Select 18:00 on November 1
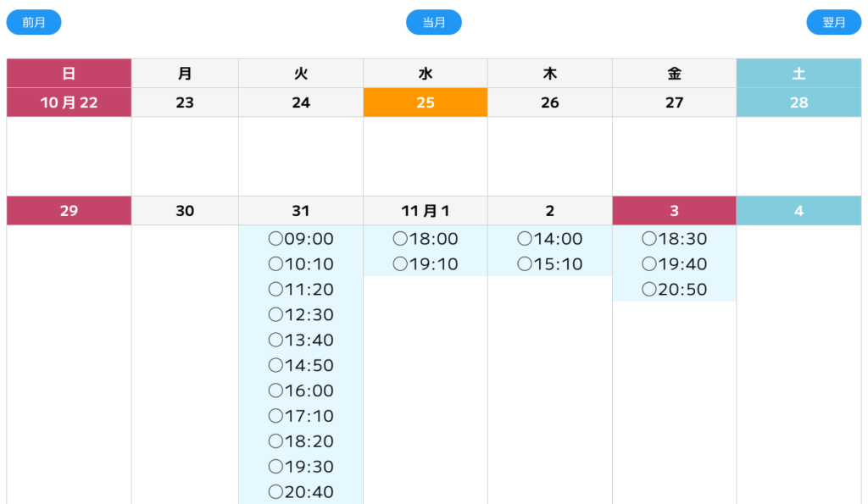Image resolution: width=868 pixels, height=504 pixels. point(426,239)
